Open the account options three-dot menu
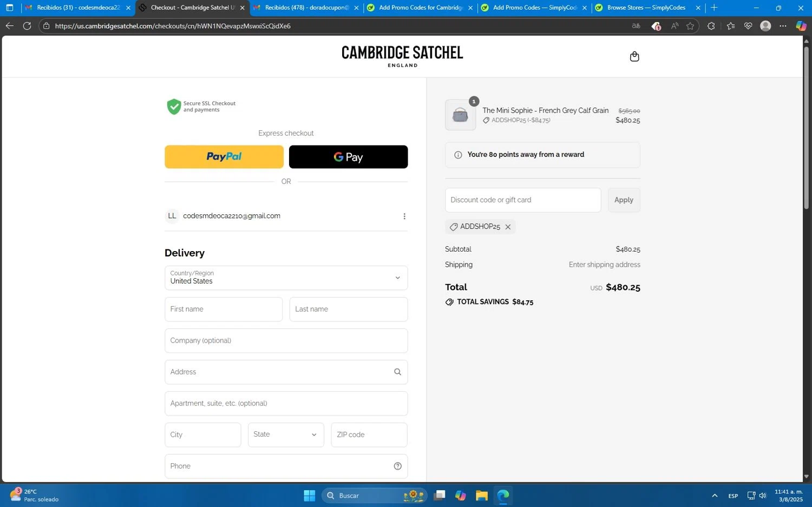 click(x=404, y=216)
